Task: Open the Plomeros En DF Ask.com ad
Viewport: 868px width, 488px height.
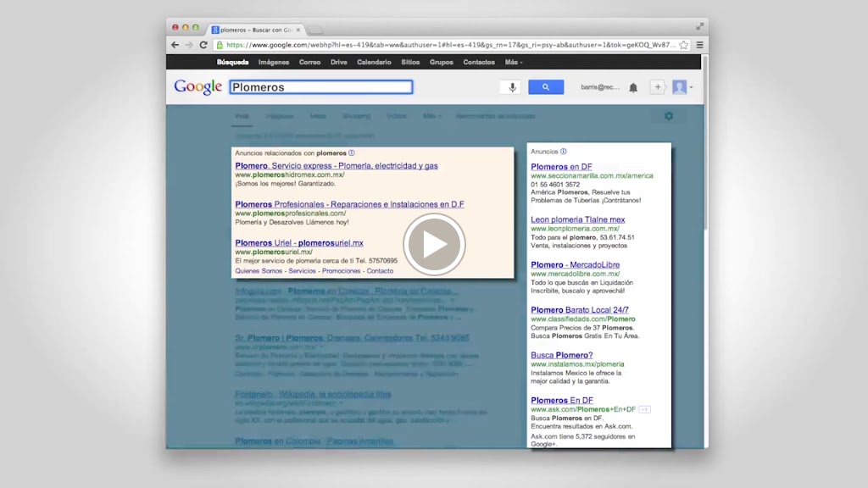Action: [562, 400]
